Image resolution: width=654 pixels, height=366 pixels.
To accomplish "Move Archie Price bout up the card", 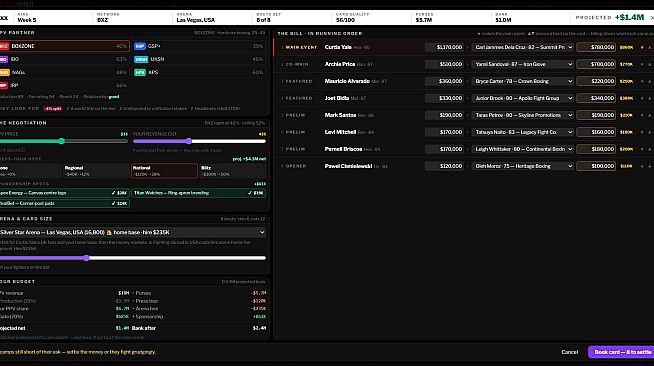I will pyautogui.click(x=649, y=64).
